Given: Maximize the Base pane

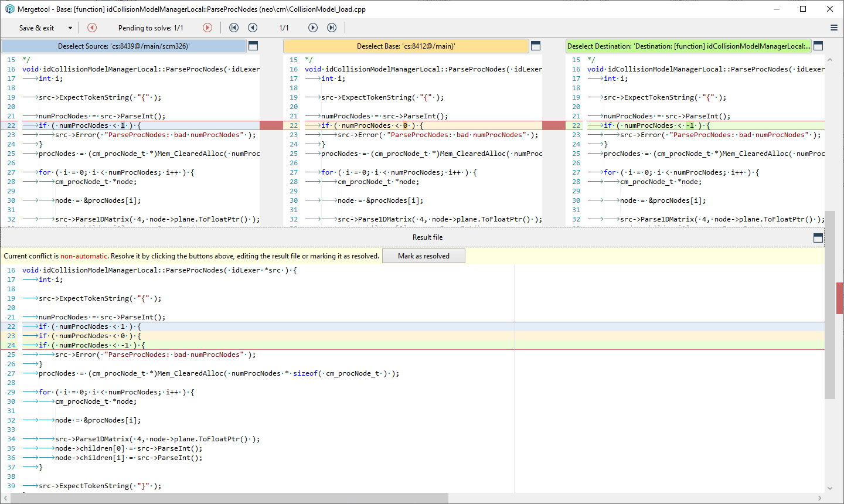Looking at the screenshot, I should click(x=536, y=46).
